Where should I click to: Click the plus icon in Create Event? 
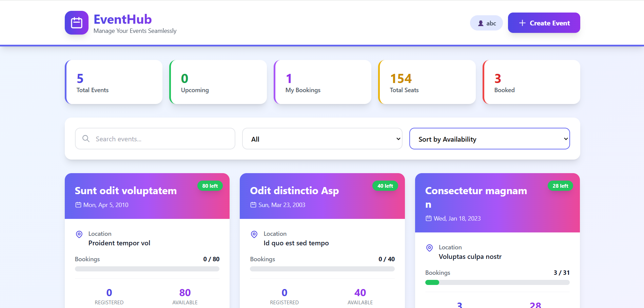point(522,23)
